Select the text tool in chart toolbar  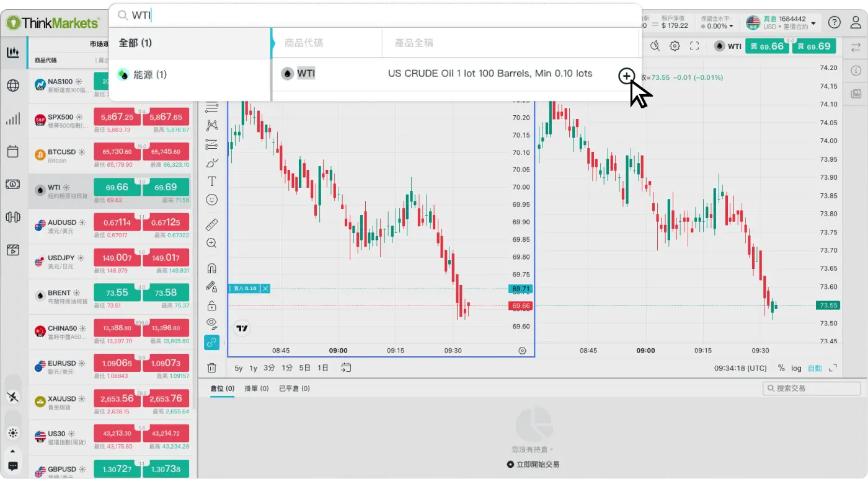coord(211,181)
